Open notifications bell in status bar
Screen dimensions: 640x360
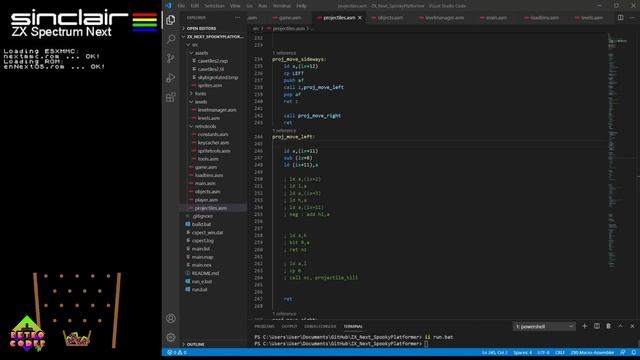[x=633, y=352]
